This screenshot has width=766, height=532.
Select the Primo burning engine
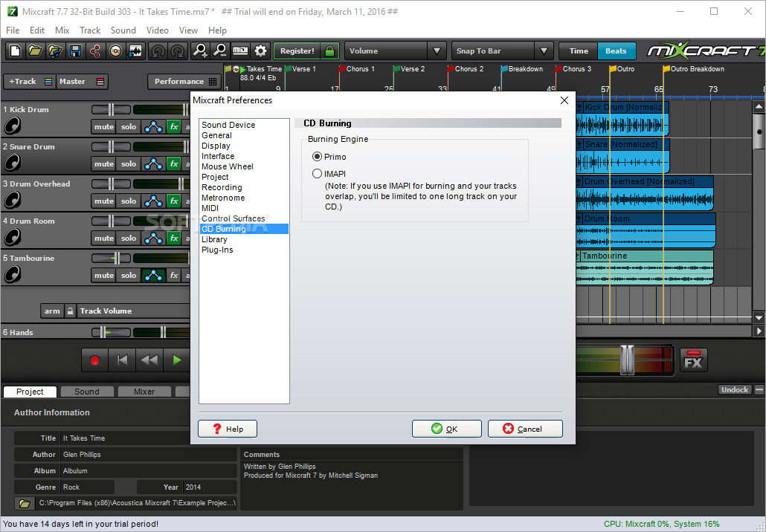317,157
